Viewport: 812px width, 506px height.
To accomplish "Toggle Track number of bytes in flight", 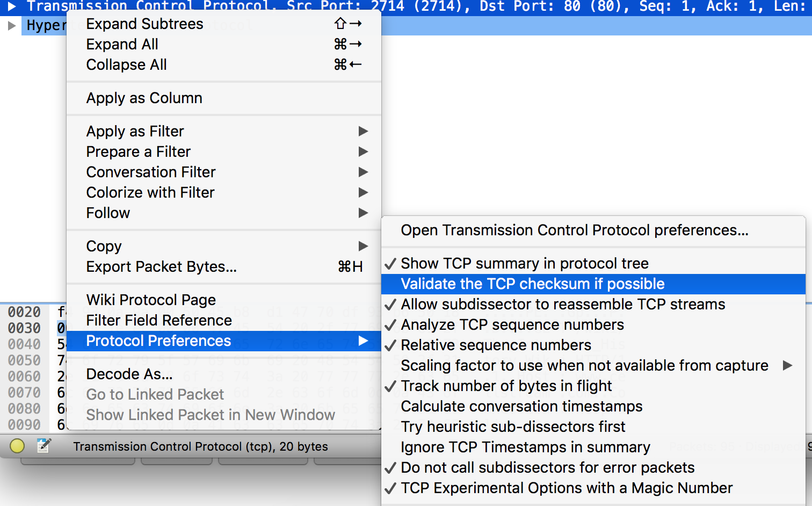I will 506,386.
